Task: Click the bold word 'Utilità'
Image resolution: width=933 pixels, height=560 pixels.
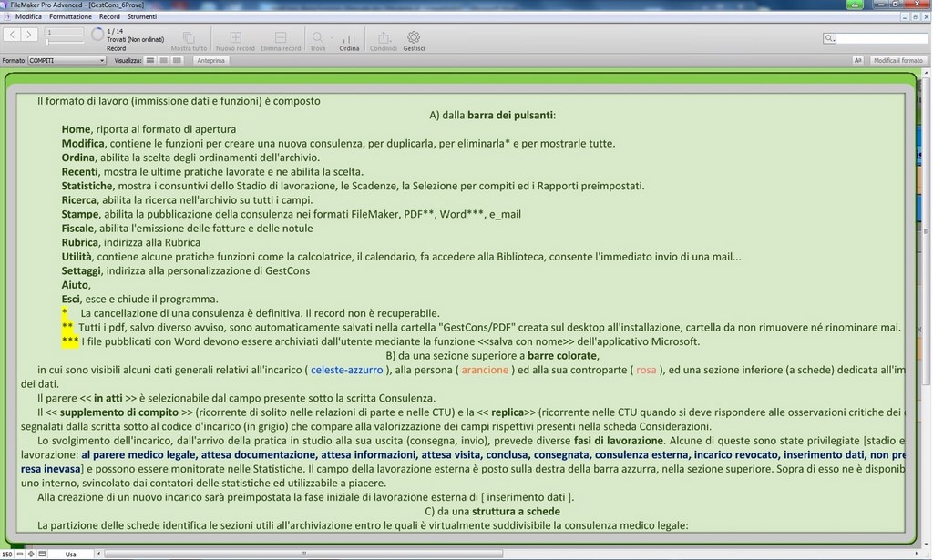Action: 77,257
